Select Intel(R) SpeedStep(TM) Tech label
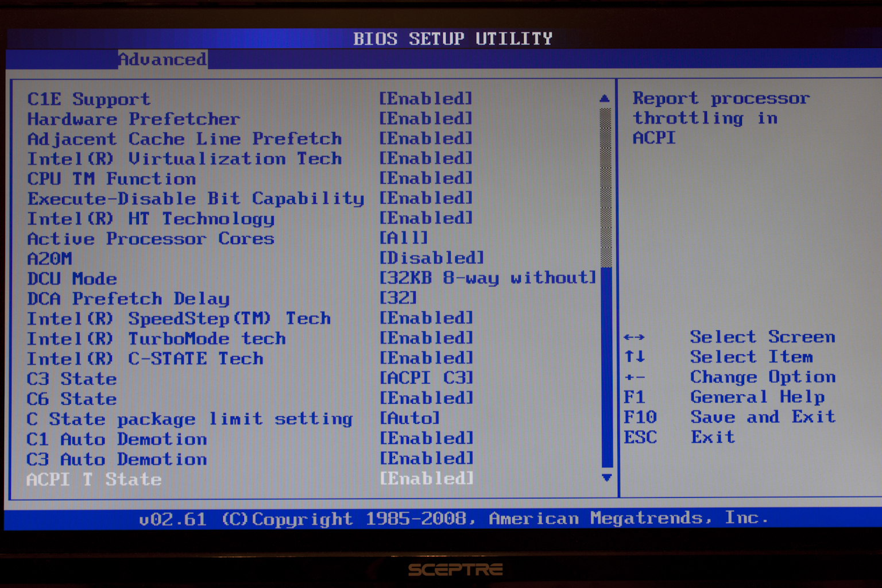 tap(179, 319)
